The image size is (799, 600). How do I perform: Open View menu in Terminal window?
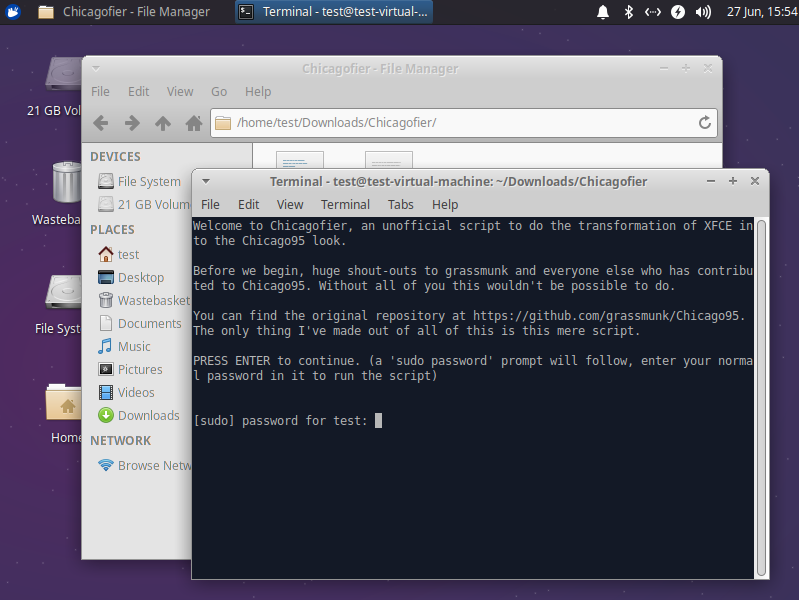click(x=290, y=205)
